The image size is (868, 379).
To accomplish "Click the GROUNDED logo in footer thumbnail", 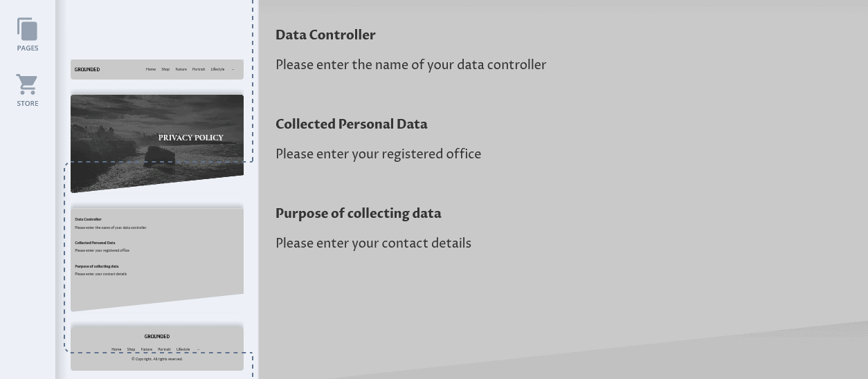I will tap(157, 337).
